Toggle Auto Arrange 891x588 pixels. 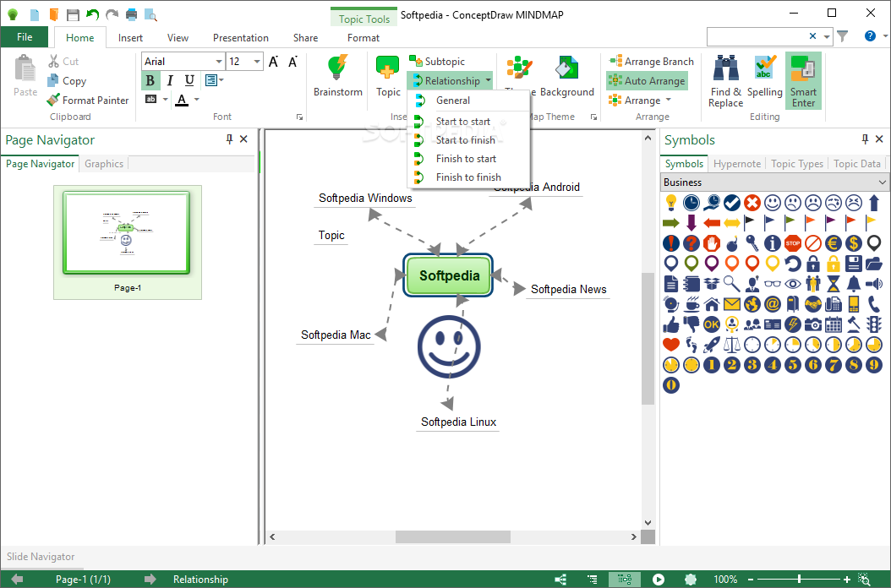point(648,80)
